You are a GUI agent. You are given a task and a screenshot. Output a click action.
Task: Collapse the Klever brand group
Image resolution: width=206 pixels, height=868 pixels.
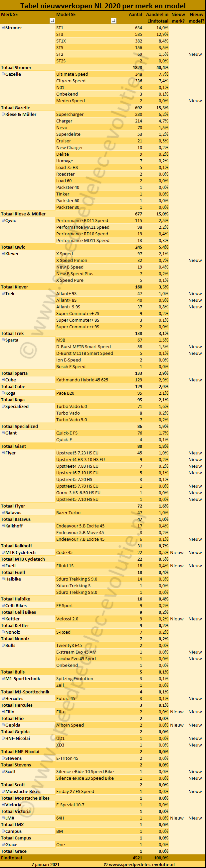point(3,254)
